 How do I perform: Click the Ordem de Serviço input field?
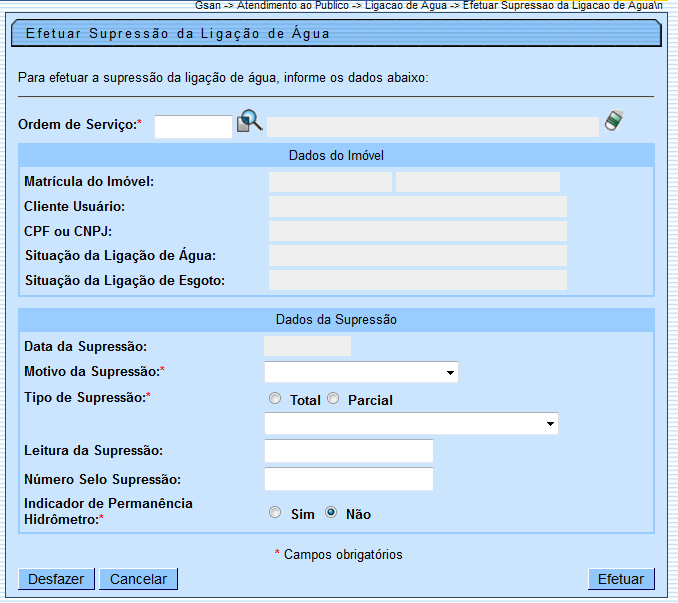pos(193,126)
